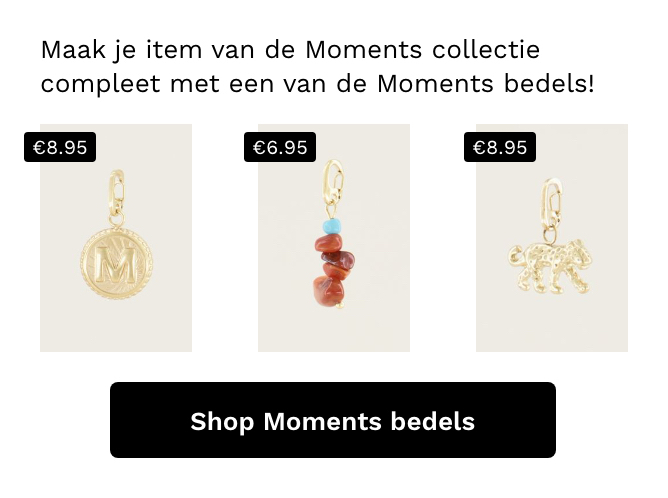Image resolution: width=668 pixels, height=498 pixels.
Task: Click the gold clasp above the leopard
Action: (x=553, y=203)
